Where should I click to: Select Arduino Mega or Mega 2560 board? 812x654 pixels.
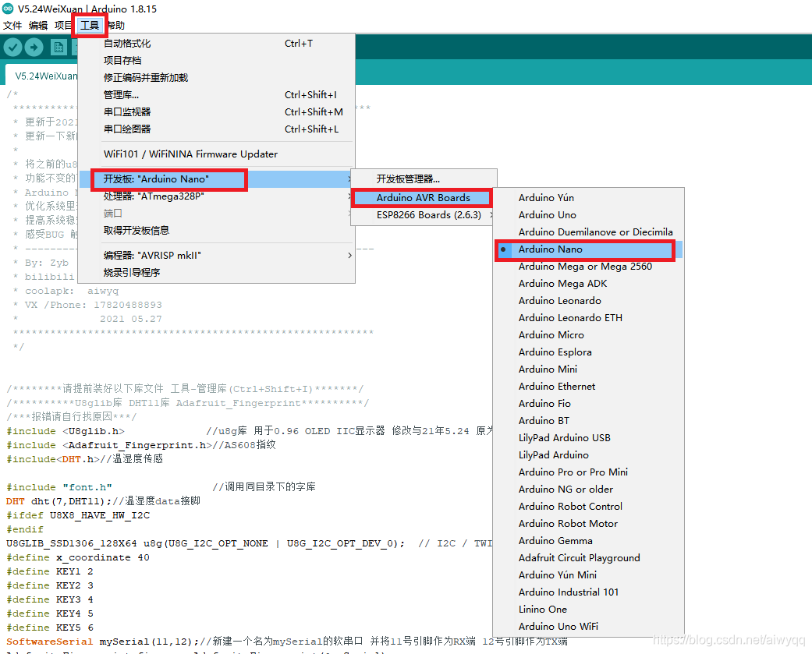[588, 266]
